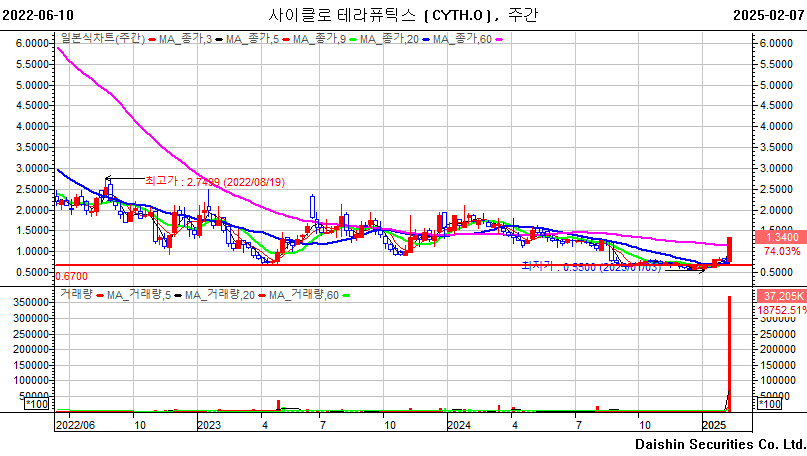Click the MA_종가,20 legend entry
The width and height of the screenshot is (807, 456).
389,39
